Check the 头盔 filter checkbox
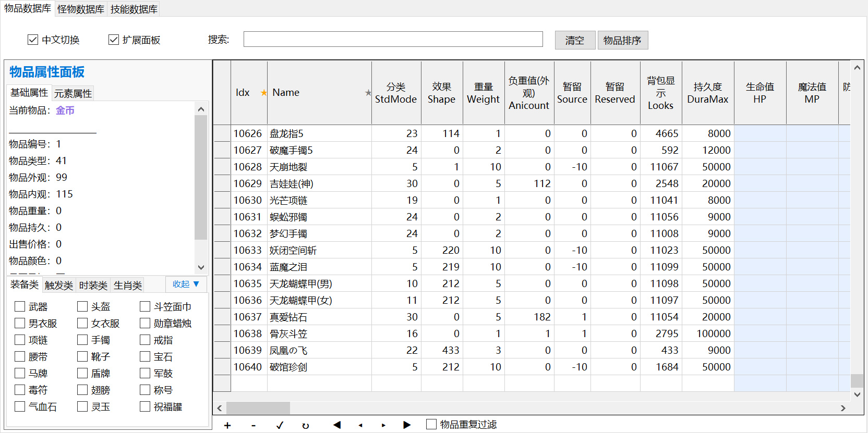The image size is (868, 433). [x=82, y=306]
